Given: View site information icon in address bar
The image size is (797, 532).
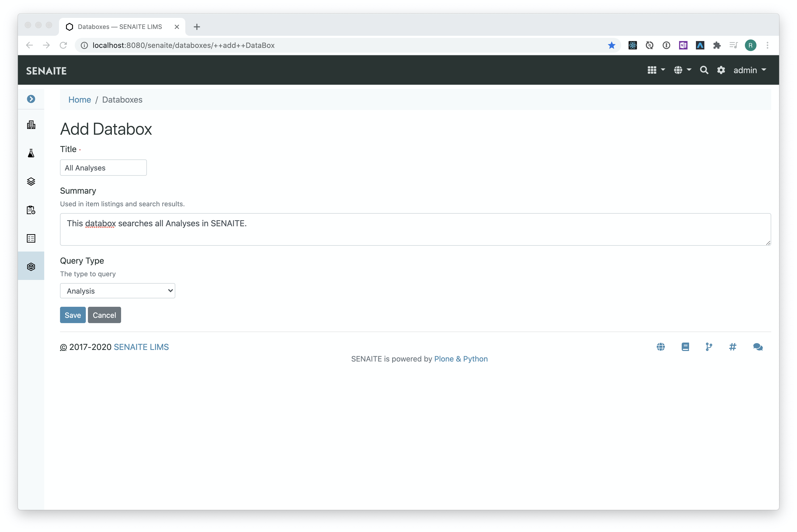Looking at the screenshot, I should [84, 46].
